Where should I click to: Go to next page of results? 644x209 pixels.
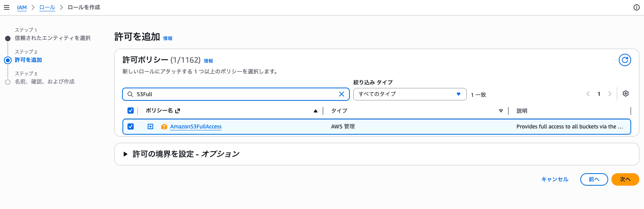pyautogui.click(x=610, y=94)
